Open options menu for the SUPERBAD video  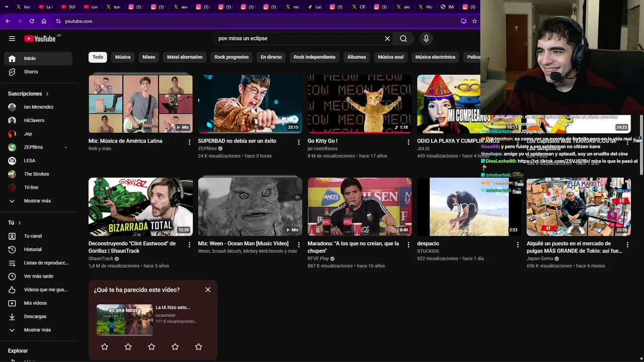click(299, 142)
